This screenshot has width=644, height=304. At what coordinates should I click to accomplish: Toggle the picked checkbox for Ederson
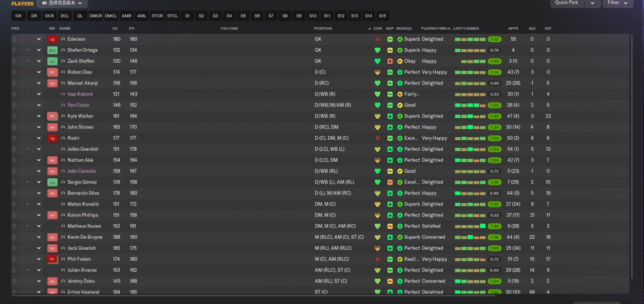click(x=15, y=39)
